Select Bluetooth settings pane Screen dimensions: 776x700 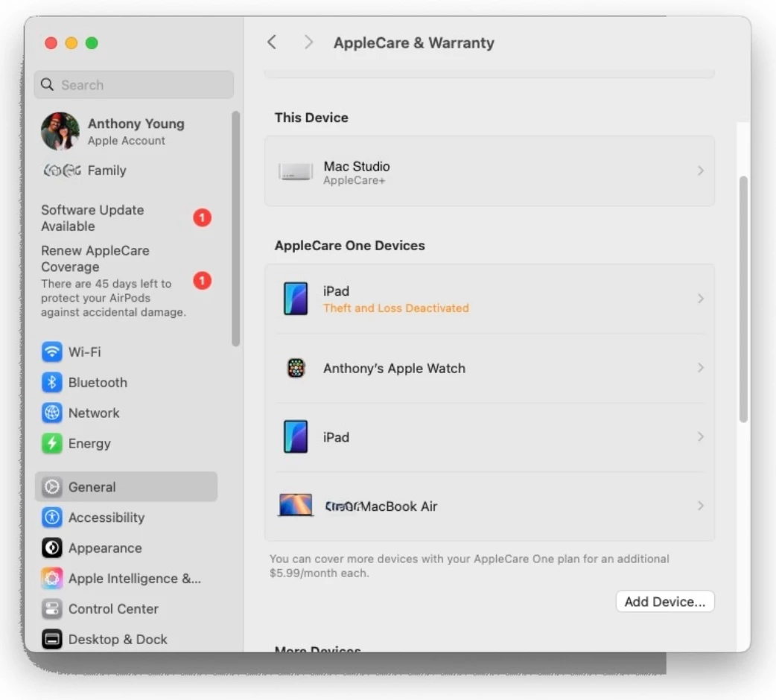tap(126, 383)
